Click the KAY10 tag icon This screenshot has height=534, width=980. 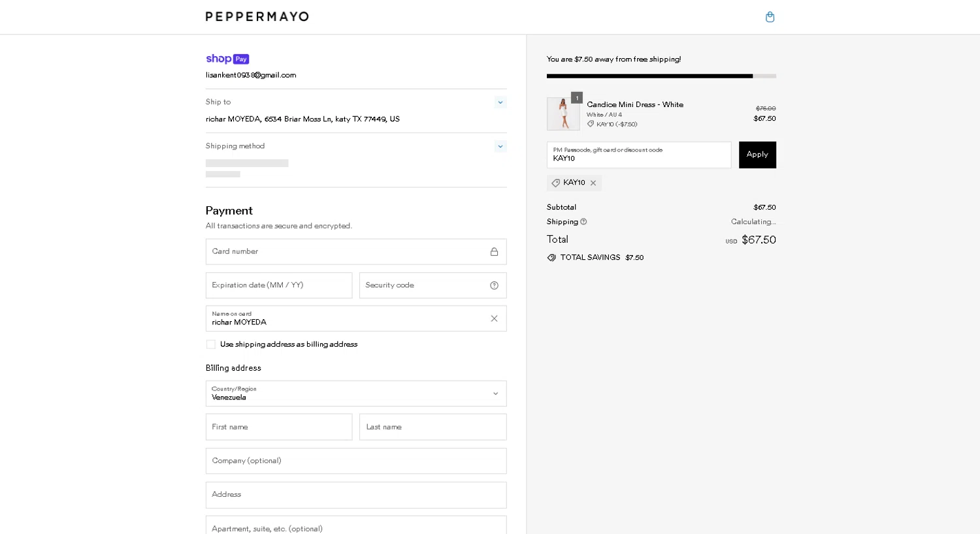(556, 183)
